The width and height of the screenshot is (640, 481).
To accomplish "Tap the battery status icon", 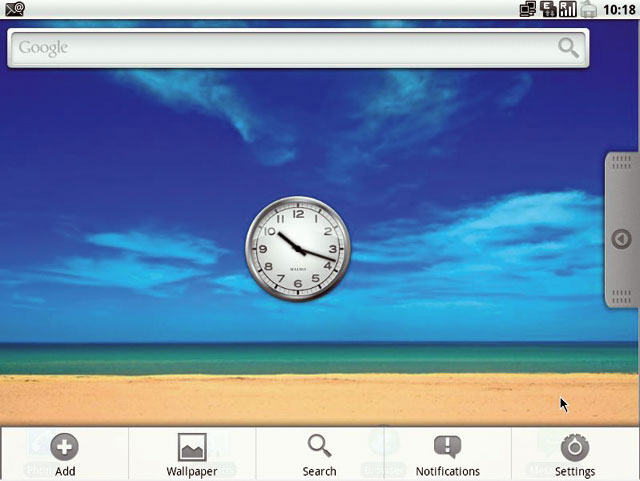I will [x=588, y=9].
